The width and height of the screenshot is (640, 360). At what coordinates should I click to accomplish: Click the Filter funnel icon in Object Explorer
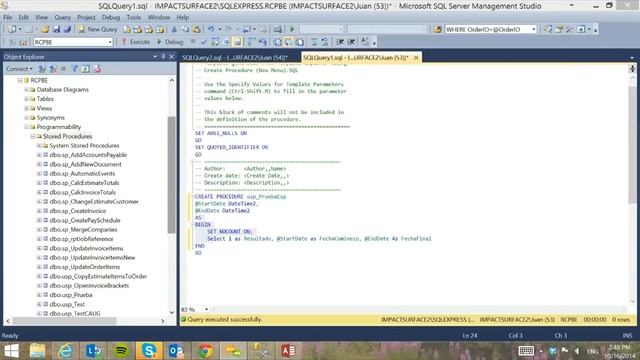pos(74,69)
